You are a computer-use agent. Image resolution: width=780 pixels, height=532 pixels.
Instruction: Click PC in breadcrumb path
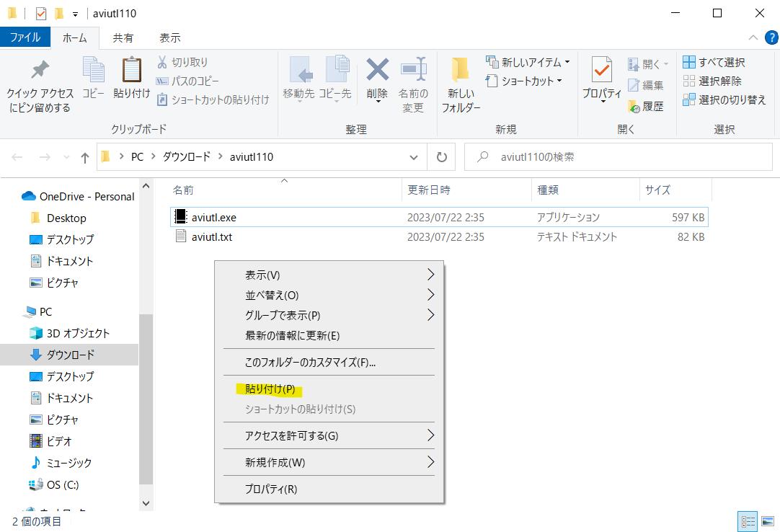(x=137, y=157)
